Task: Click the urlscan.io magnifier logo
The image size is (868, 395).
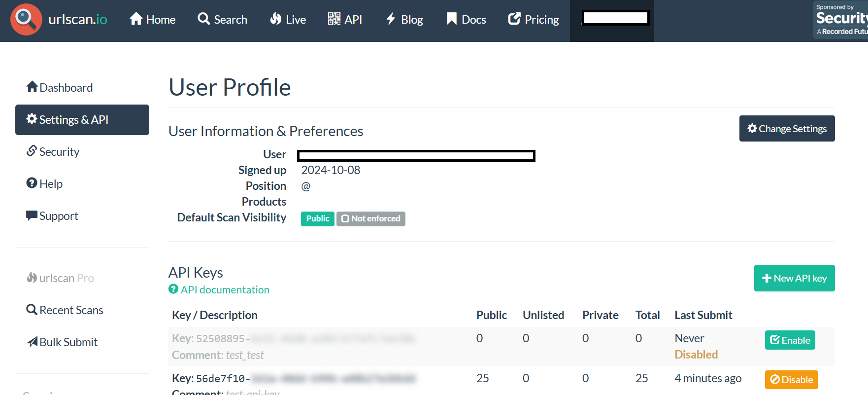Action: 26,20
